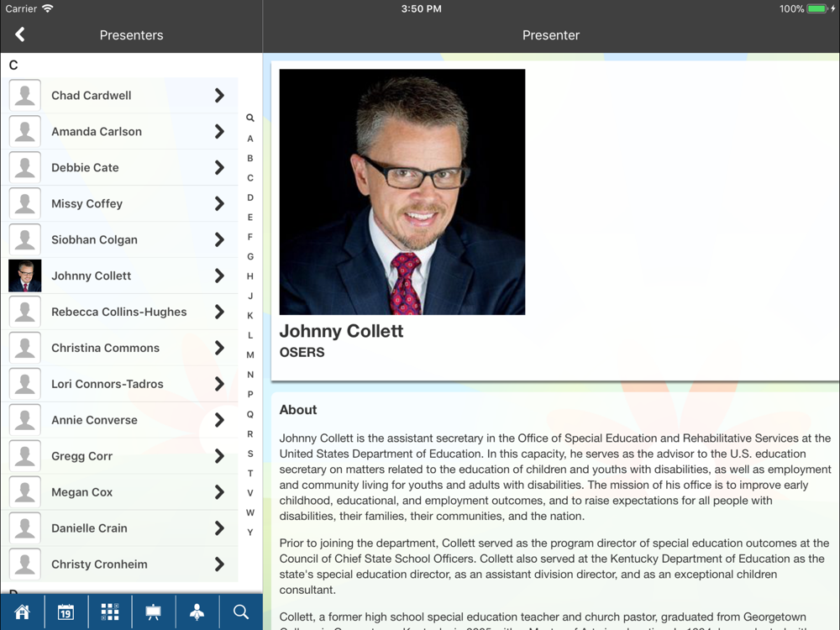
Task: Tap Gregg Corr's avatar placeholder
Action: [x=24, y=456]
